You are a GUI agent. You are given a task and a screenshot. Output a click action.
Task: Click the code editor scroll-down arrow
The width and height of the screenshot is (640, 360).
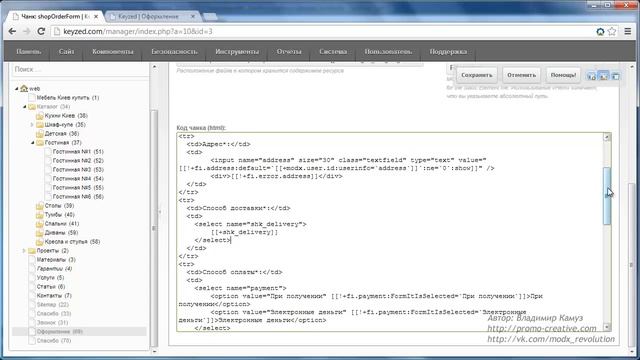click(607, 327)
